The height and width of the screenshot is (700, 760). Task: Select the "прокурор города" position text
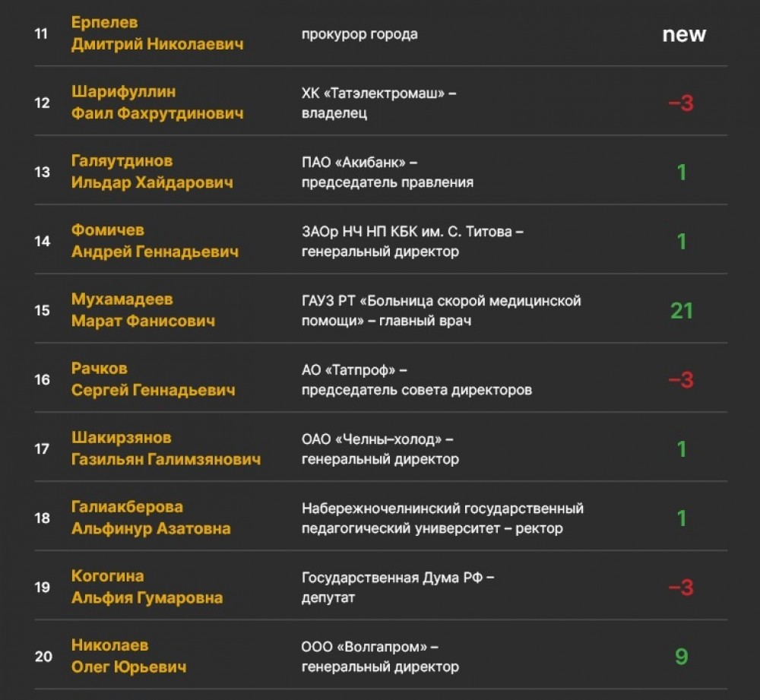[359, 34]
